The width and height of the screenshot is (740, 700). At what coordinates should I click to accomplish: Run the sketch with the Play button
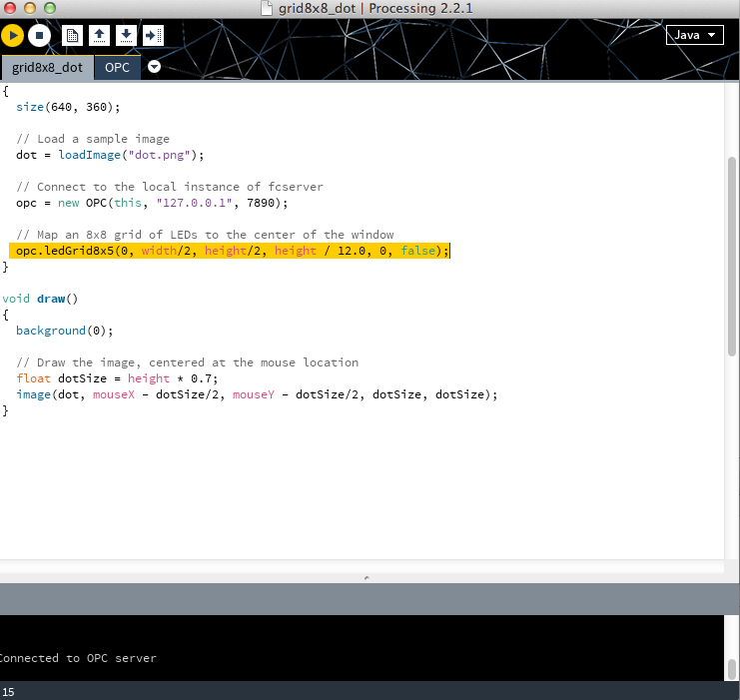tap(13, 35)
